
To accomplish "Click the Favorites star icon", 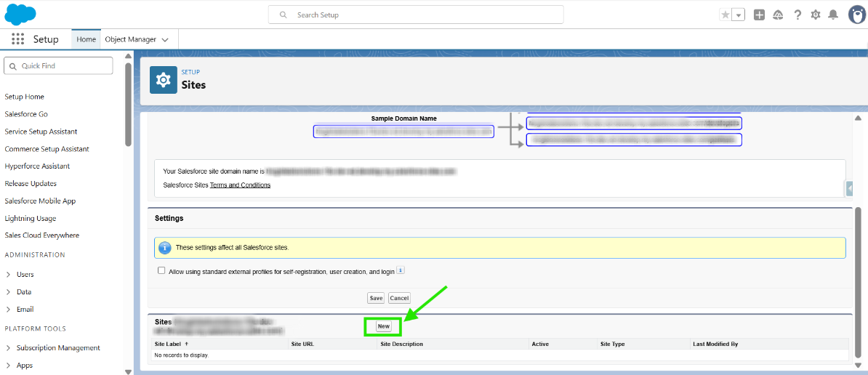I will [x=725, y=15].
